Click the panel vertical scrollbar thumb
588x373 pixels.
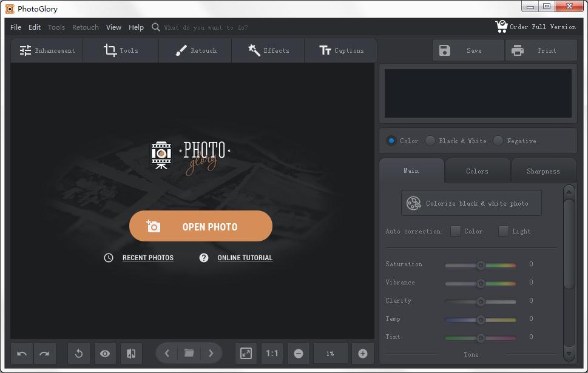pyautogui.click(x=569, y=244)
